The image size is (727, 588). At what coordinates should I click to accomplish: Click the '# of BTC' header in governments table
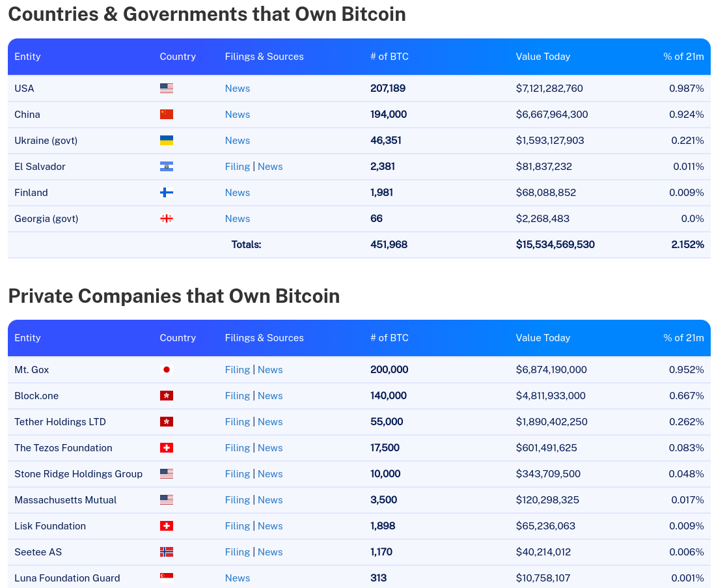[x=389, y=57]
